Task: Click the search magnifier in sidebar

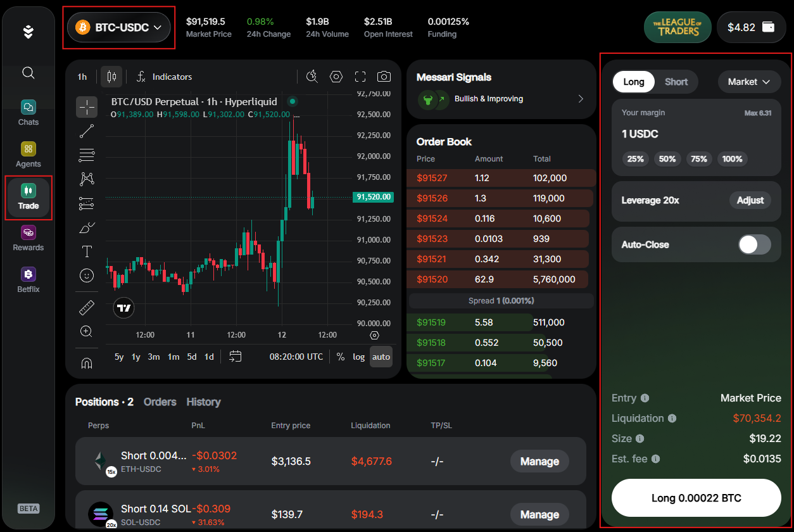Action: [28, 73]
